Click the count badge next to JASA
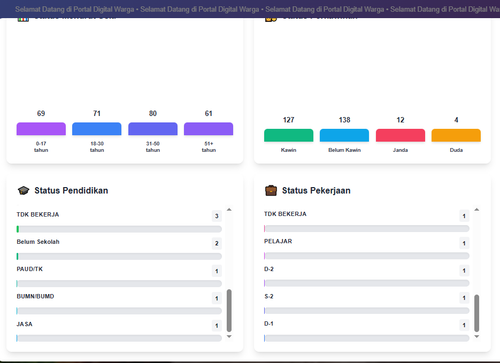Screen dimensions: 500x363 click(217, 326)
